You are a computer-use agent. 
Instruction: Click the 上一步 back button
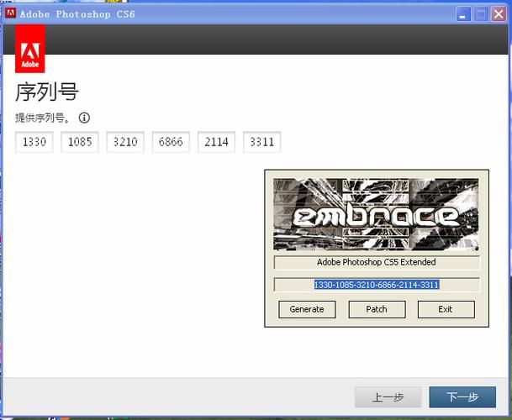pos(388,397)
